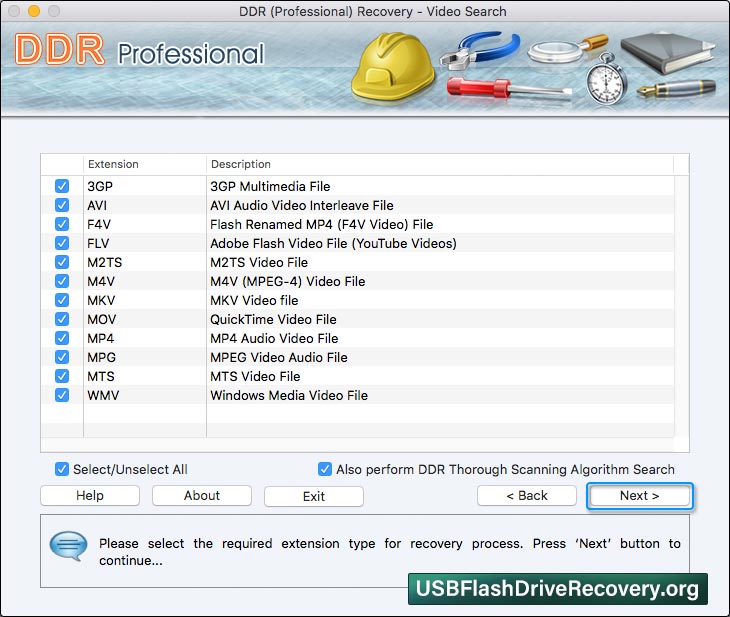Viewport: 730px width, 617px height.
Task: Toggle the MP4 extension checkbox
Action: [x=61, y=338]
